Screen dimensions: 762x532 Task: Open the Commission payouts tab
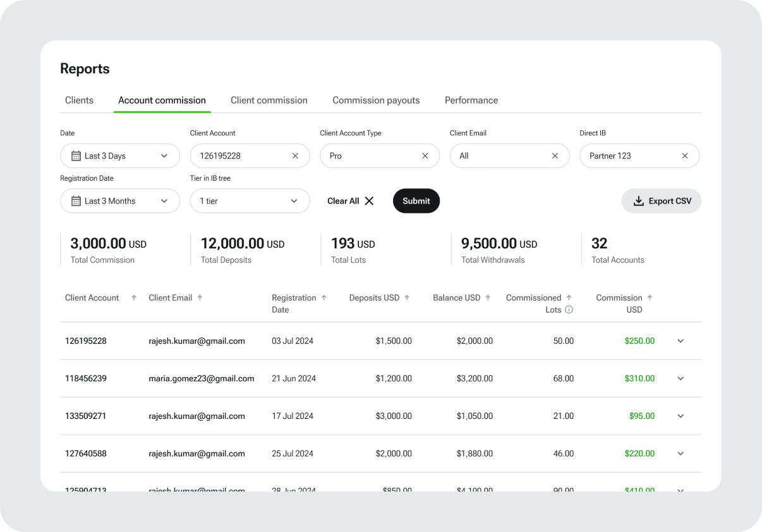coord(376,100)
